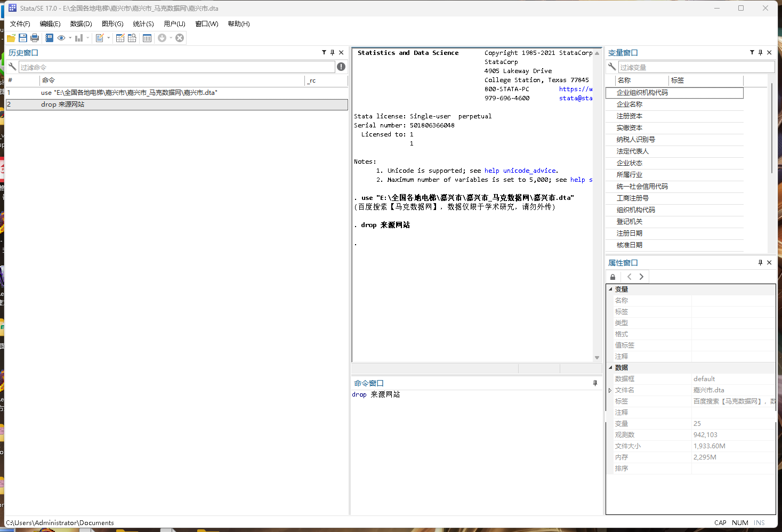Expand the 文件名 property row arrow
The width and height of the screenshot is (782, 532).
click(610, 390)
